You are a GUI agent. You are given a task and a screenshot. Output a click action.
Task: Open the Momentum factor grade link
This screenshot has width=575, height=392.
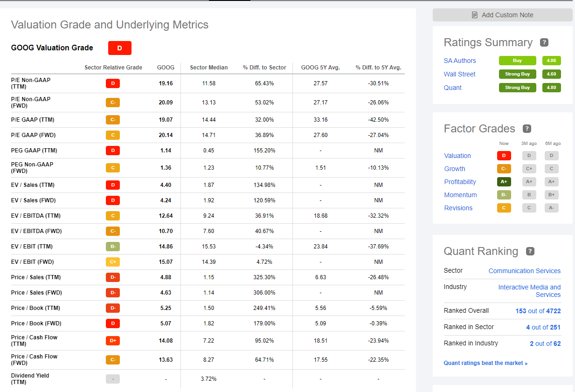click(461, 195)
